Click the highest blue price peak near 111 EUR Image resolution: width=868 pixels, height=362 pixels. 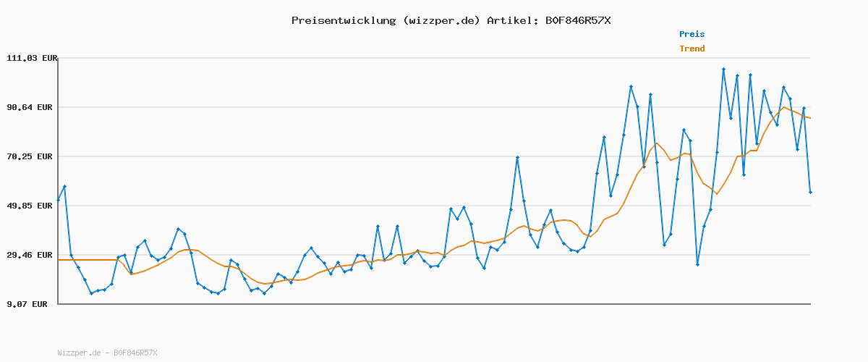[723, 70]
